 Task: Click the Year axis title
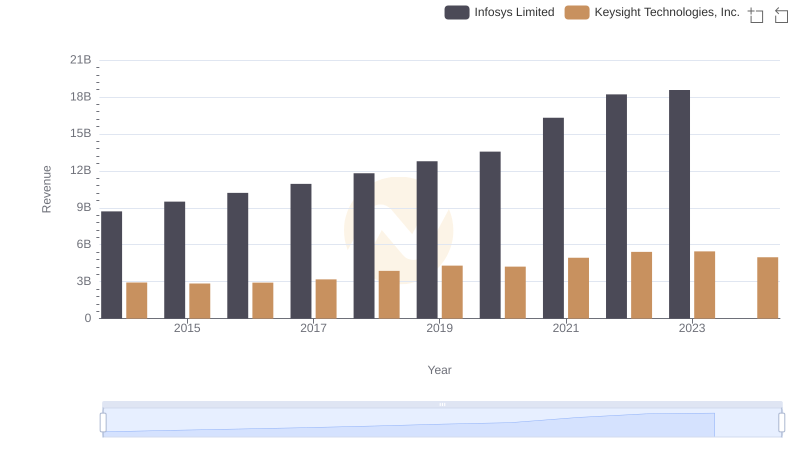tap(439, 370)
